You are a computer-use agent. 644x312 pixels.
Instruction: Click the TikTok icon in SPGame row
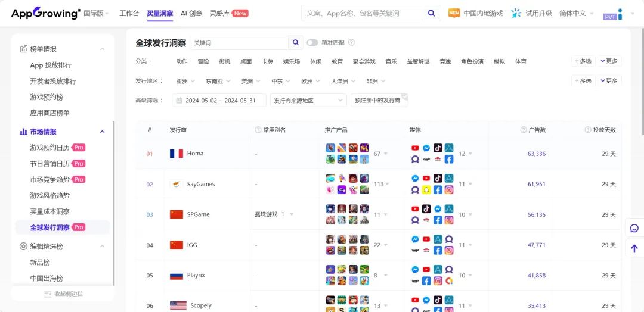[426, 208]
